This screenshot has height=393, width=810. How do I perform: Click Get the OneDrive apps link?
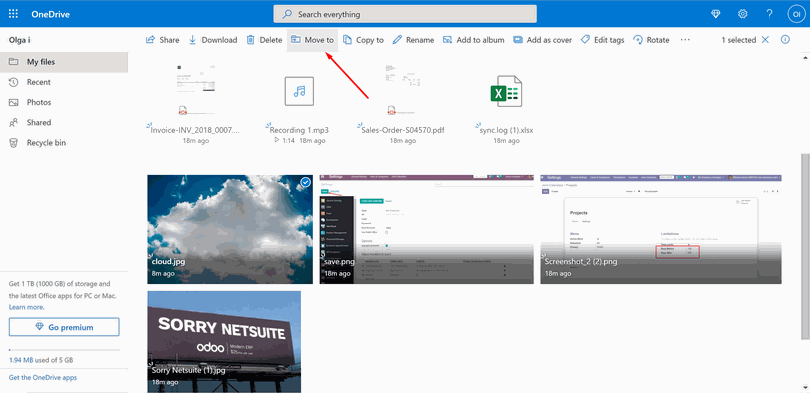43,378
